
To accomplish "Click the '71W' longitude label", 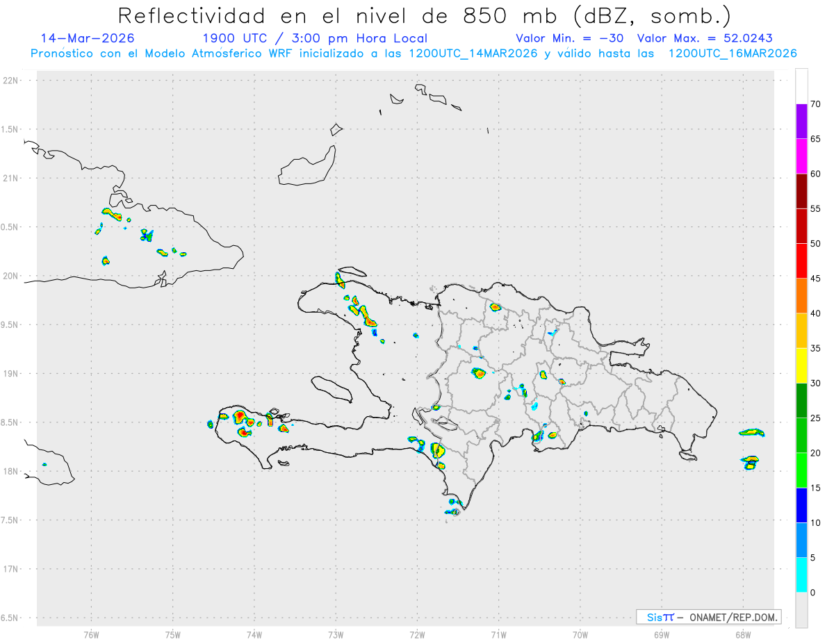I will [x=498, y=635].
